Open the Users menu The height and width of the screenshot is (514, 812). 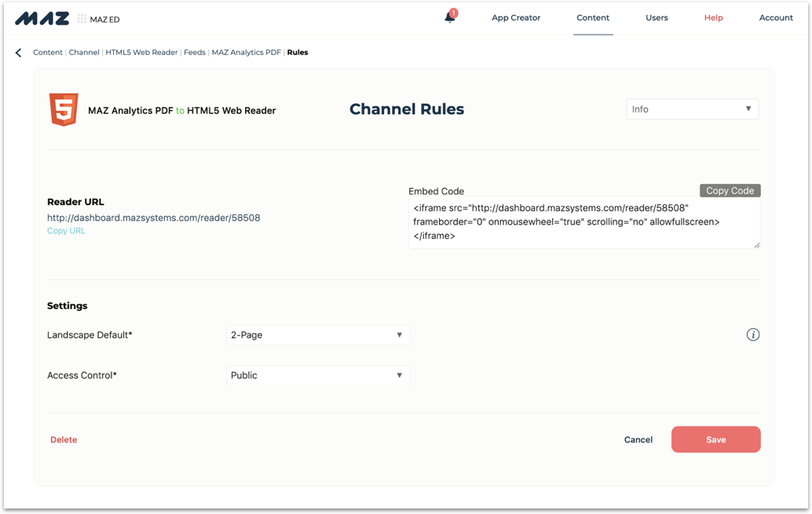657,17
